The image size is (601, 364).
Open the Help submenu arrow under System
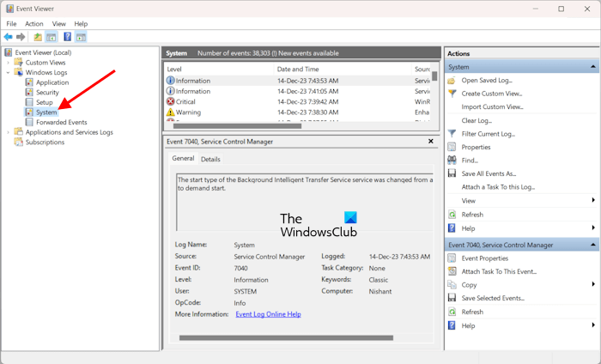pos(593,228)
